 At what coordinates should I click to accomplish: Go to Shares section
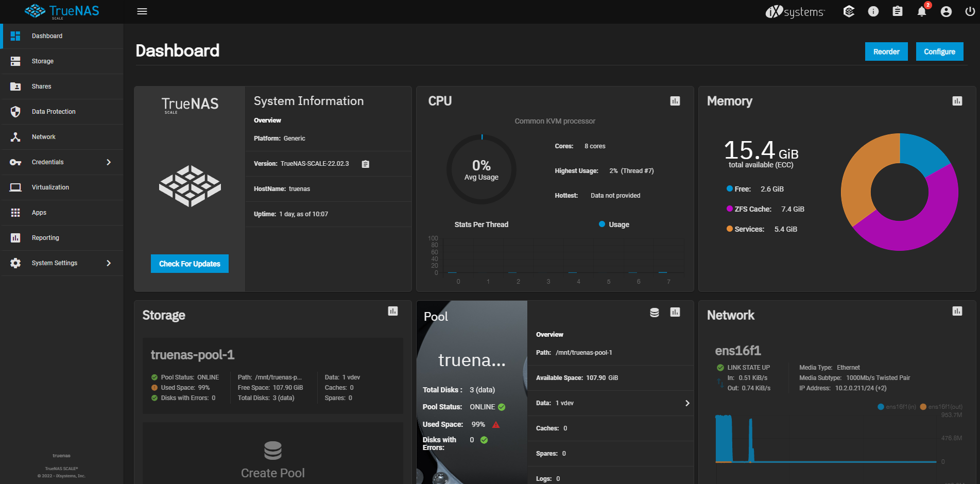pos(62,87)
